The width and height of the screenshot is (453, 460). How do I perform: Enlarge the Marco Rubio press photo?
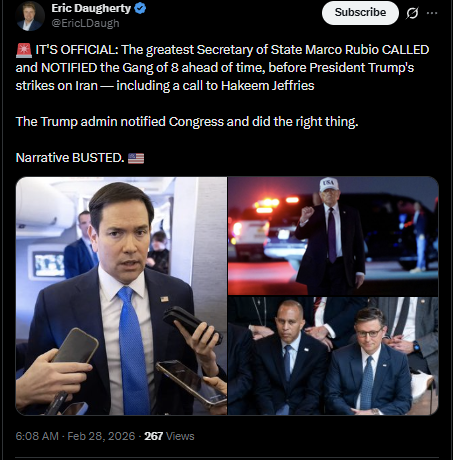click(x=121, y=296)
